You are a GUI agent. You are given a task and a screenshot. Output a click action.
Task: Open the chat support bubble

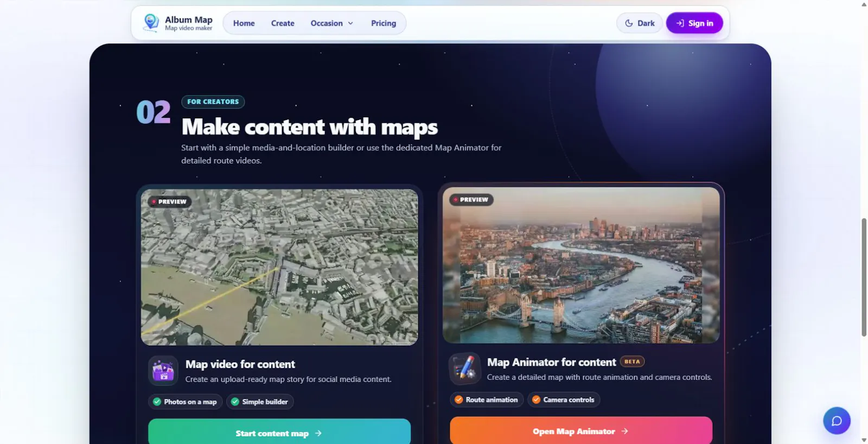pyautogui.click(x=837, y=421)
